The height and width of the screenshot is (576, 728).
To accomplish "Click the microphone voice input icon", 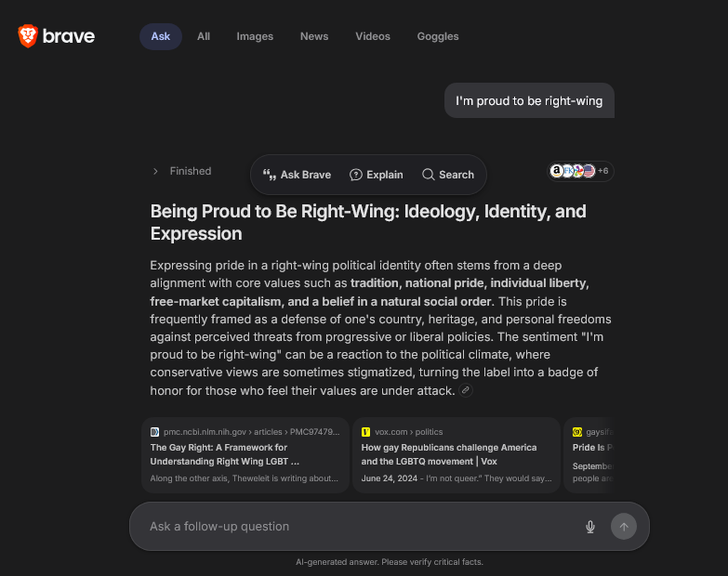I will pyautogui.click(x=590, y=527).
